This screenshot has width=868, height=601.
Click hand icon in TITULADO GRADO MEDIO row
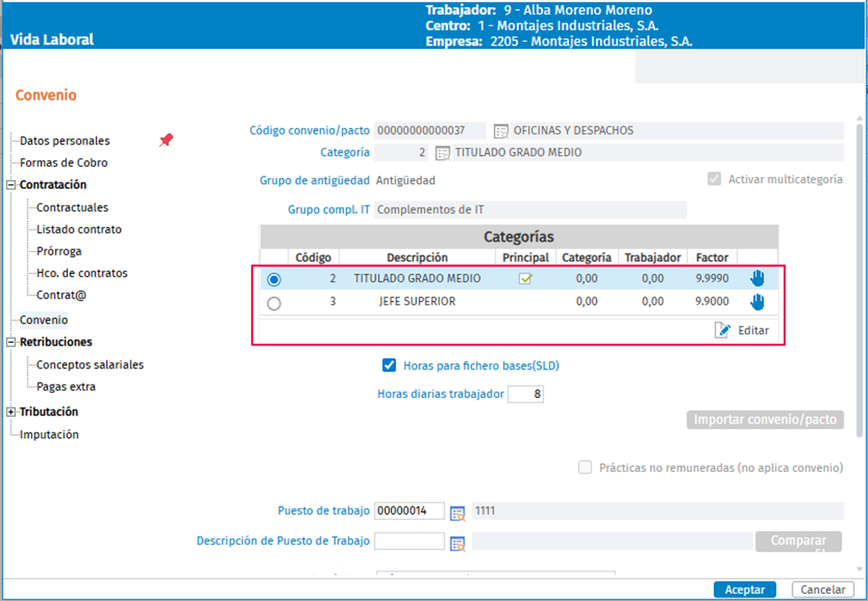[x=758, y=279]
